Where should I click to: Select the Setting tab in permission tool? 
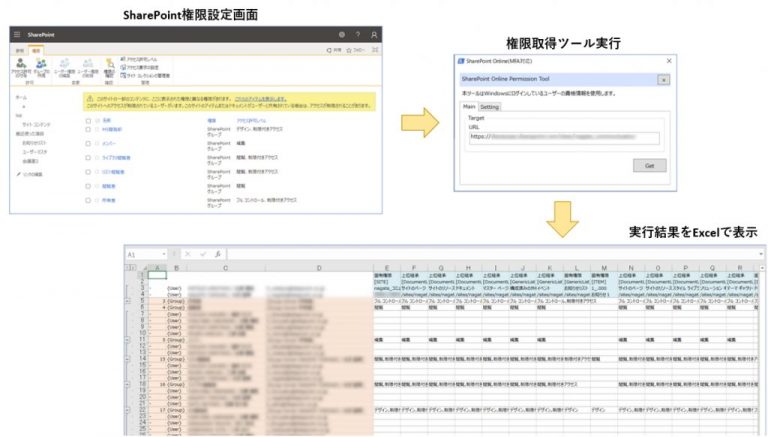coord(489,107)
